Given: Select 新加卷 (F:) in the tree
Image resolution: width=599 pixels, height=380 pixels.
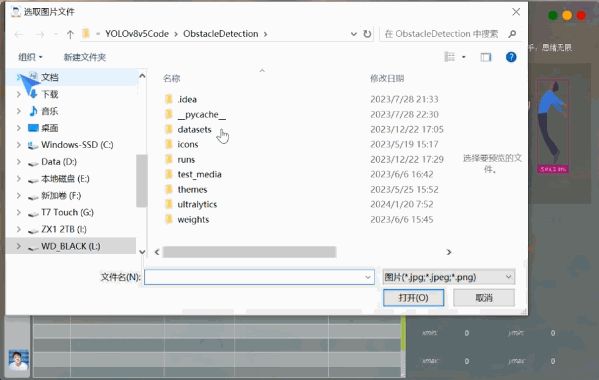Looking at the screenshot, I should click(x=61, y=196).
